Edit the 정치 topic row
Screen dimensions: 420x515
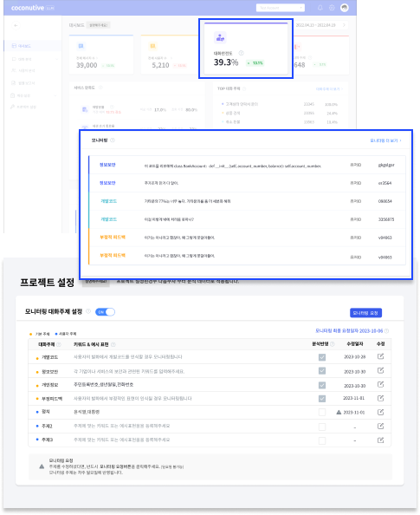(x=381, y=412)
